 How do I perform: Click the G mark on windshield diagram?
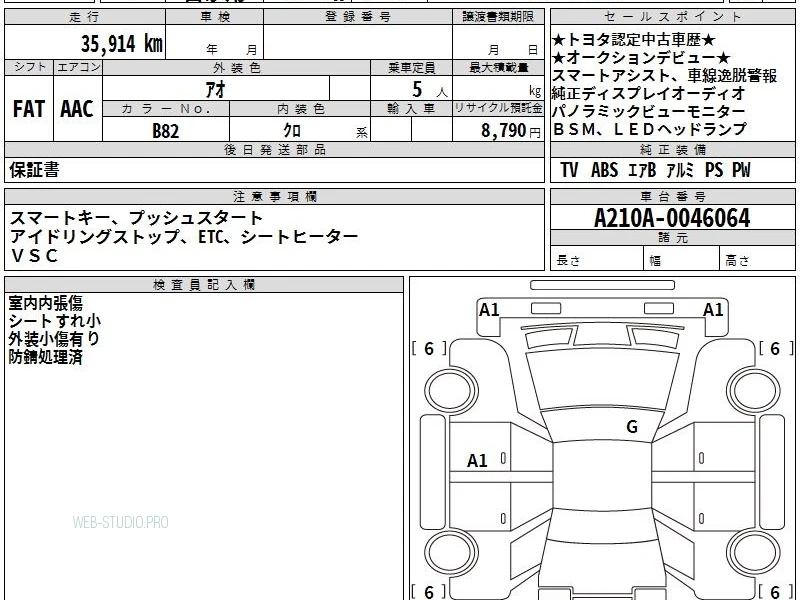(632, 426)
